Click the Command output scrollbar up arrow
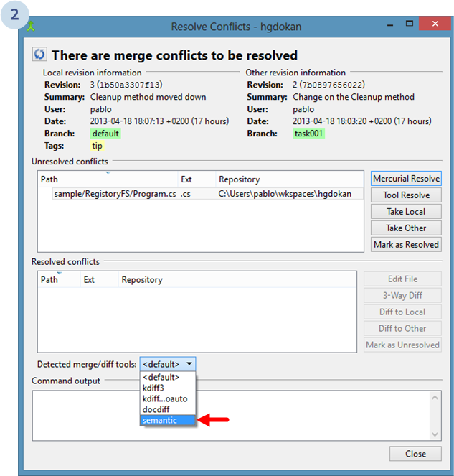 coord(435,398)
